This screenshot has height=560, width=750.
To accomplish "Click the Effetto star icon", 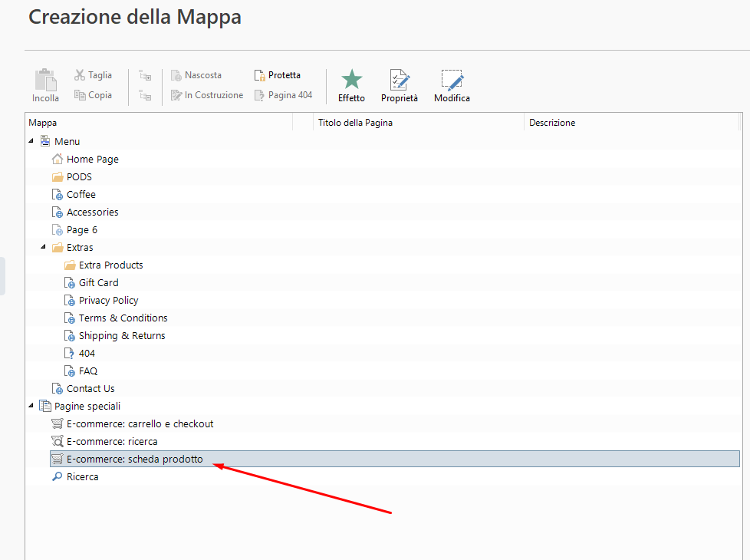I will (351, 80).
